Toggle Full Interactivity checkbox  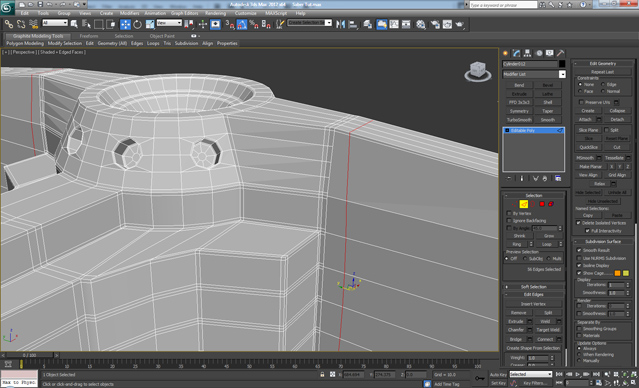pyautogui.click(x=587, y=231)
